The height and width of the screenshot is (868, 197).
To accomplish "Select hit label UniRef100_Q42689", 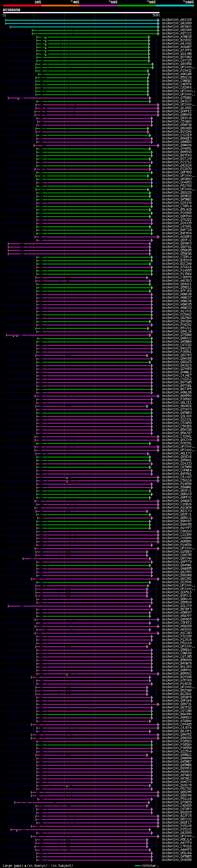I will click(177, 23).
